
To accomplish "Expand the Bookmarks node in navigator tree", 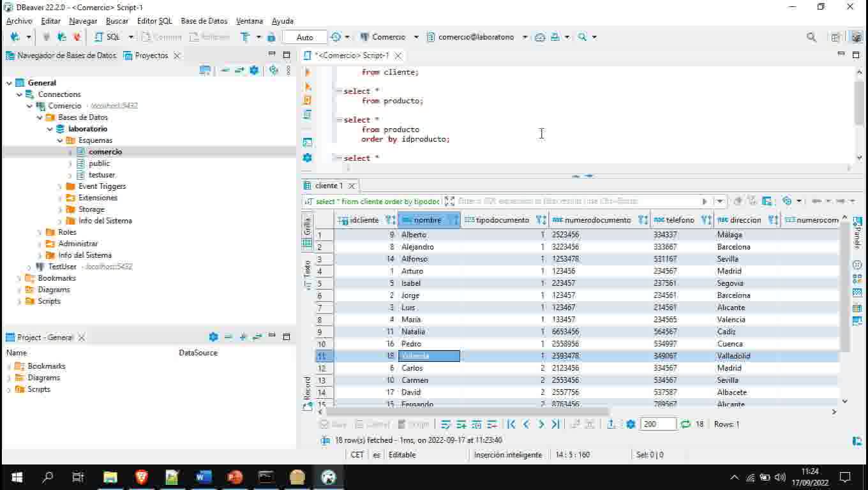I will coord(20,278).
